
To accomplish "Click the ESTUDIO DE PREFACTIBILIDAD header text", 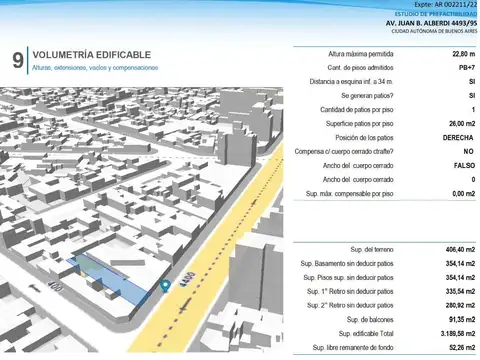I will pos(436,14).
